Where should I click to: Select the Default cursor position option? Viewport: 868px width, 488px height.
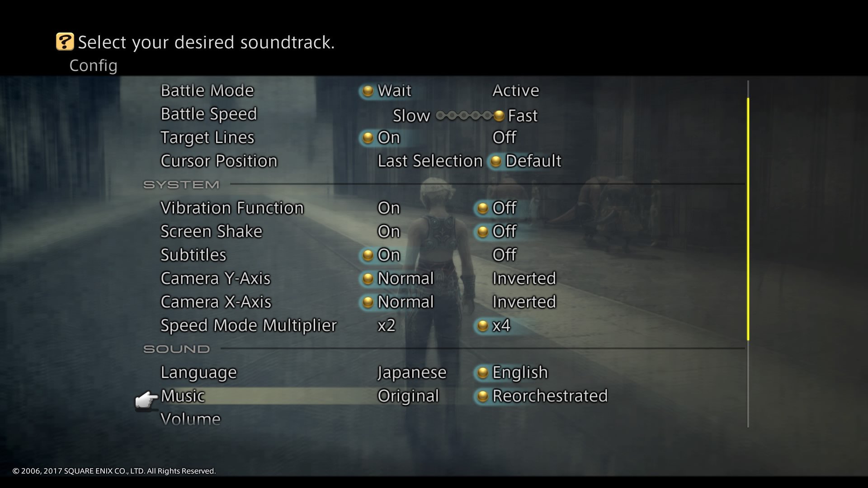(533, 161)
